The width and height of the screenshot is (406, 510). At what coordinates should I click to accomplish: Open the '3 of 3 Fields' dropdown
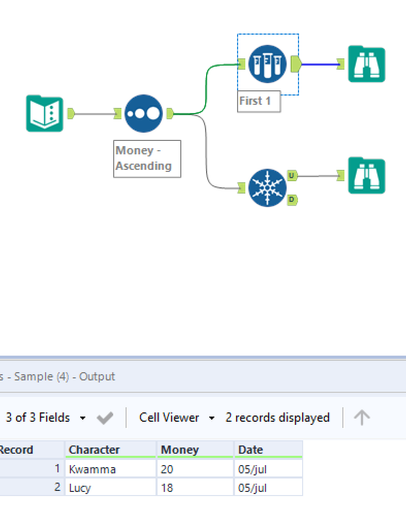45,418
